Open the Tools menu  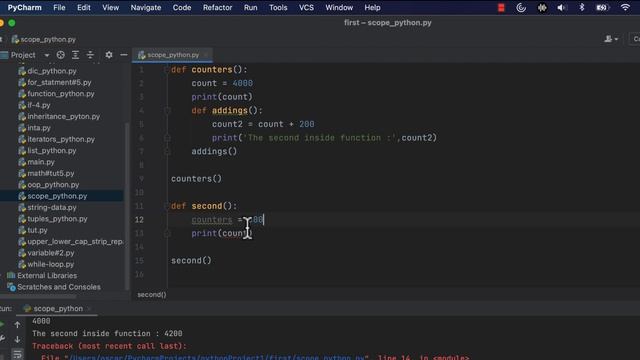pyautogui.click(x=278, y=7)
